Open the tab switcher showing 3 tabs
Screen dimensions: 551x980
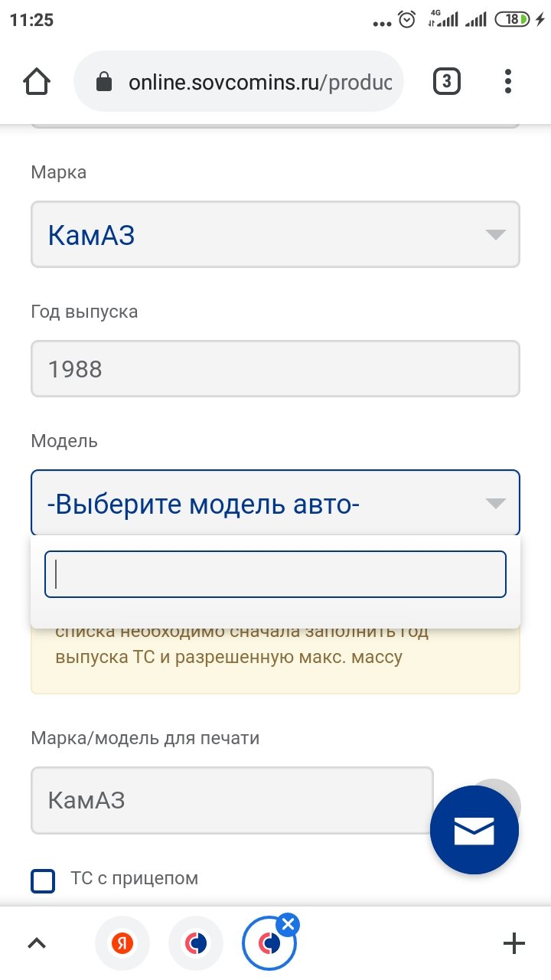click(447, 81)
